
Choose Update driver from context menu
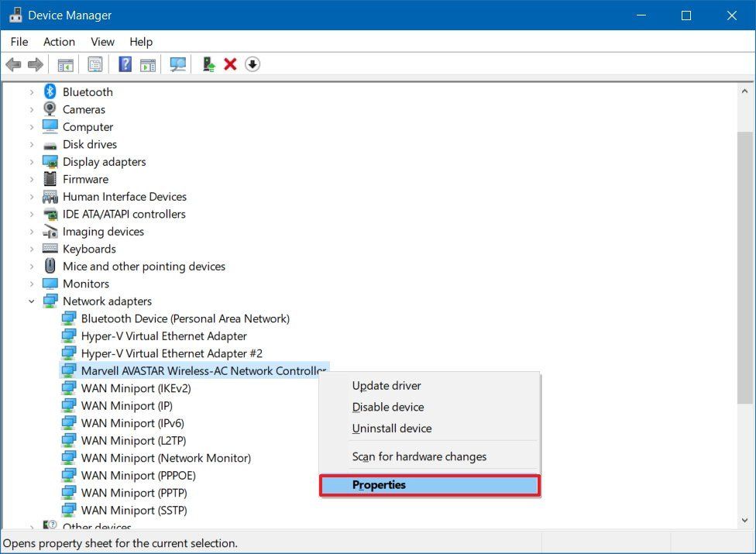[430, 385]
